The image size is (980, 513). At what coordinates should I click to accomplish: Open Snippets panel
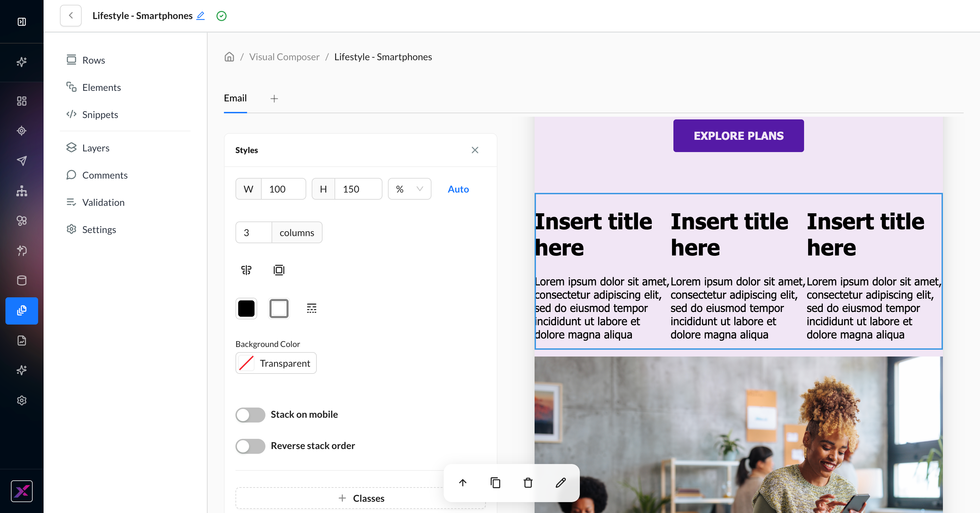(x=92, y=114)
